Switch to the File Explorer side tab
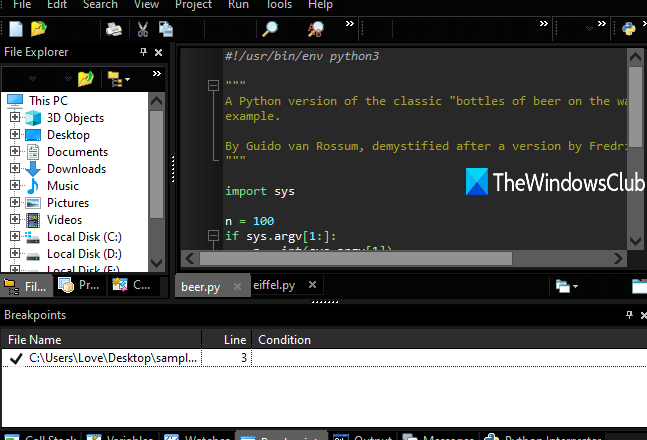Viewport: 647px width, 440px height. click(x=26, y=286)
